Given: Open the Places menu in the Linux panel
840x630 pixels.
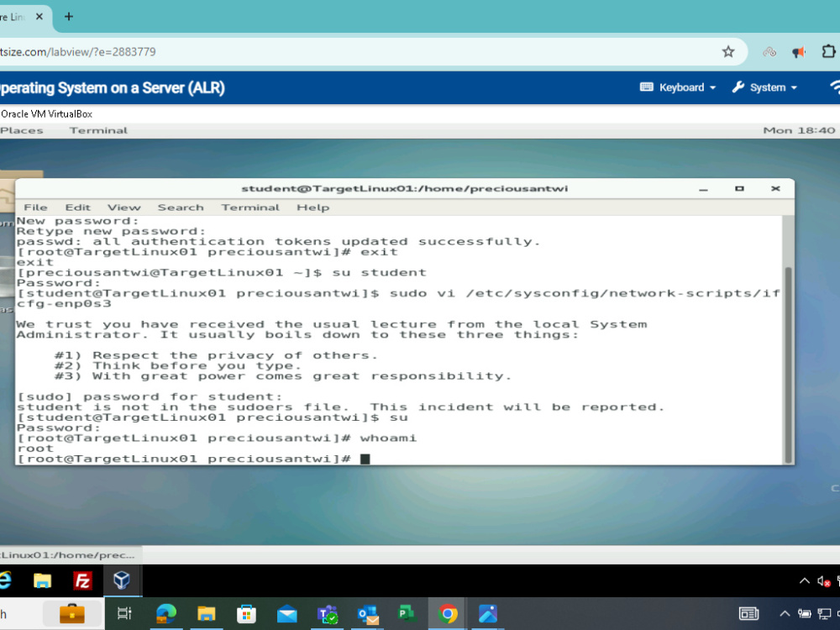Looking at the screenshot, I should pos(22,130).
